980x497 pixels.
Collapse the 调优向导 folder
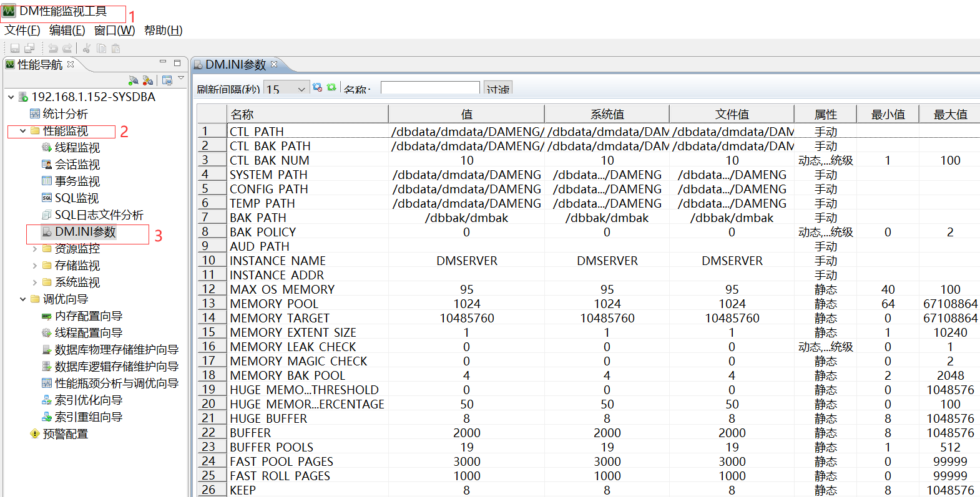pyautogui.click(x=23, y=299)
